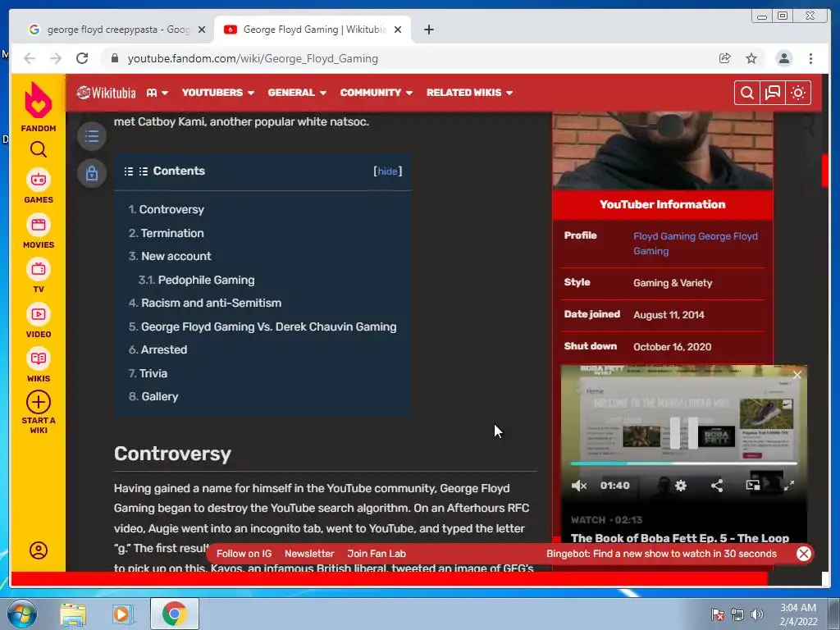Screen dimensions: 840x630
Task: Enter fullscreen on the video player
Action: pyautogui.click(x=788, y=486)
